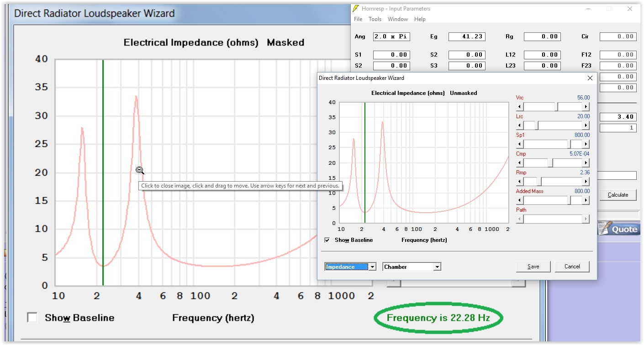
Task: Click the Vrc slider left arrow
Action: (x=519, y=107)
